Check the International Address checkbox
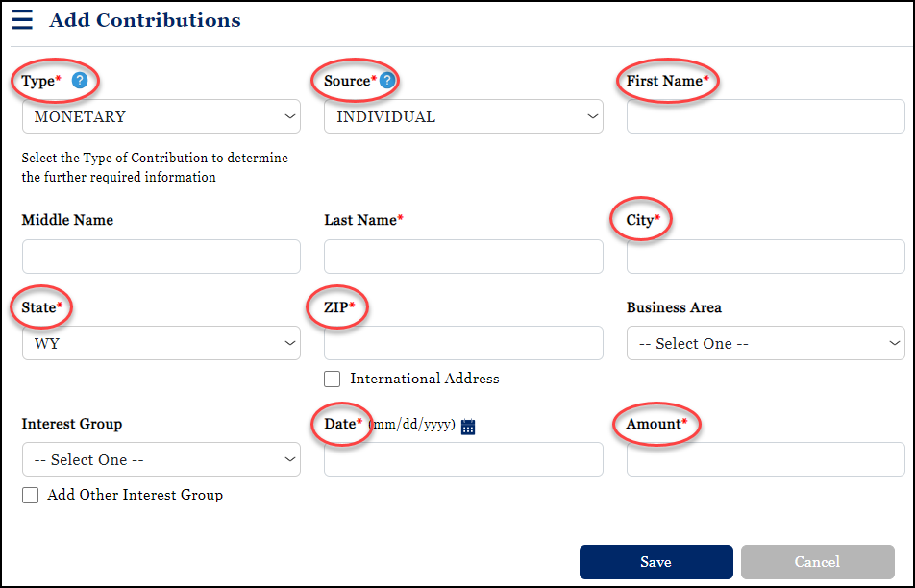 coord(332,379)
